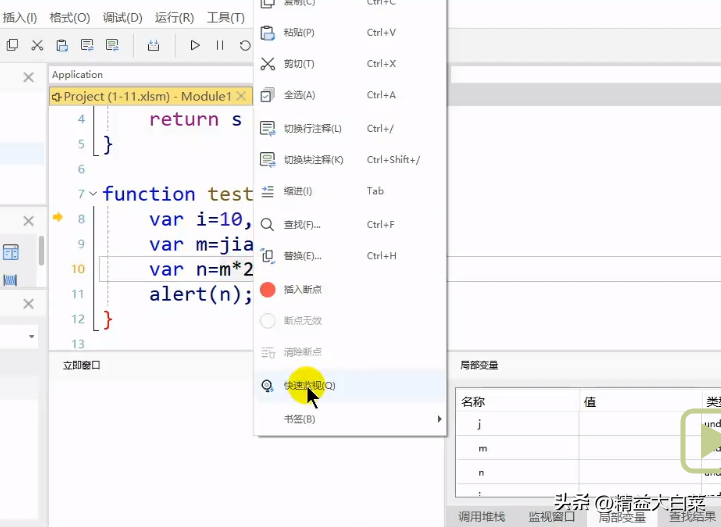Click the 名称 column header
The width and height of the screenshot is (721, 527).
[x=517, y=401]
